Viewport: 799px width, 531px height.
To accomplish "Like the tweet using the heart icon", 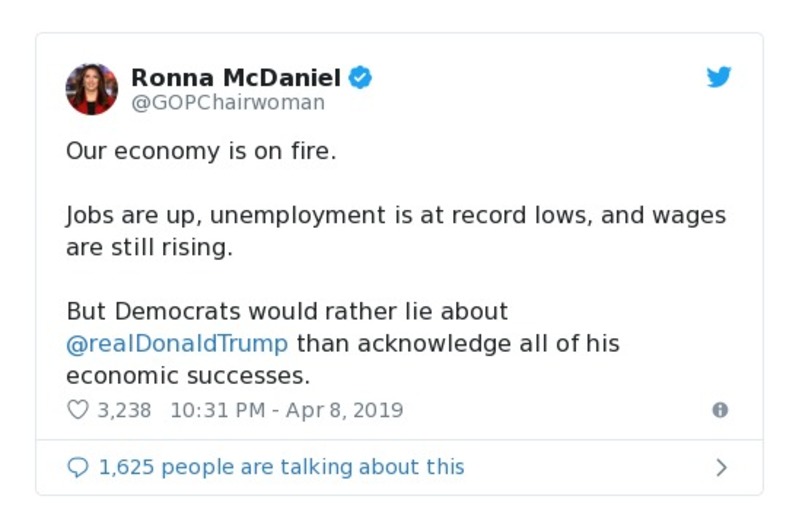I will coord(77,410).
